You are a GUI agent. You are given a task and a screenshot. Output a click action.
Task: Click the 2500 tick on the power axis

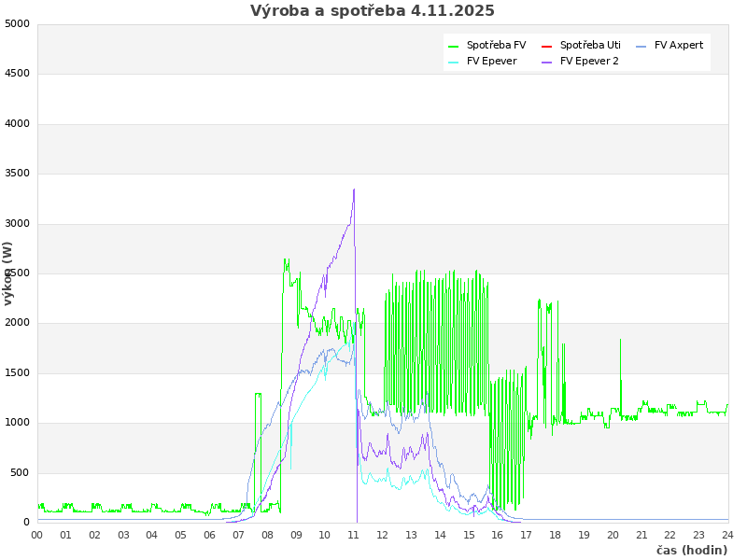pyautogui.click(x=17, y=273)
